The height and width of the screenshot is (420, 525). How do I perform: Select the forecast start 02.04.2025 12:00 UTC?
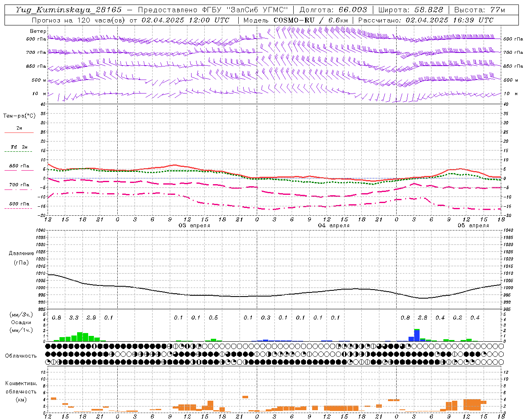pos(185,20)
